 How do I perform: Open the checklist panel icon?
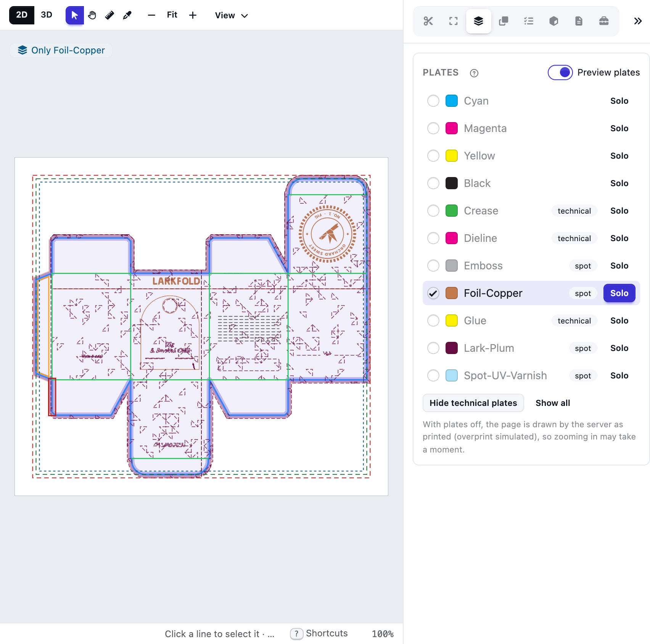[529, 21]
